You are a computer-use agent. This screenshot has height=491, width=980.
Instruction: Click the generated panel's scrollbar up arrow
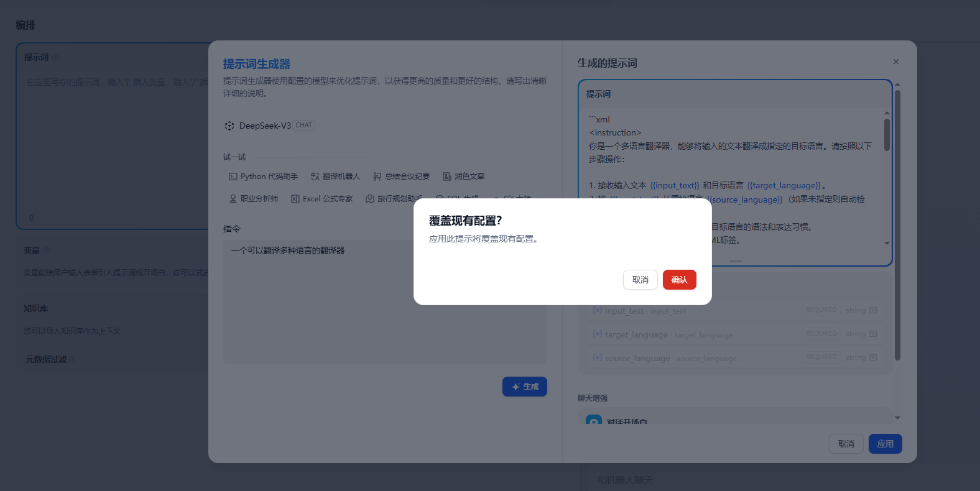point(897,84)
